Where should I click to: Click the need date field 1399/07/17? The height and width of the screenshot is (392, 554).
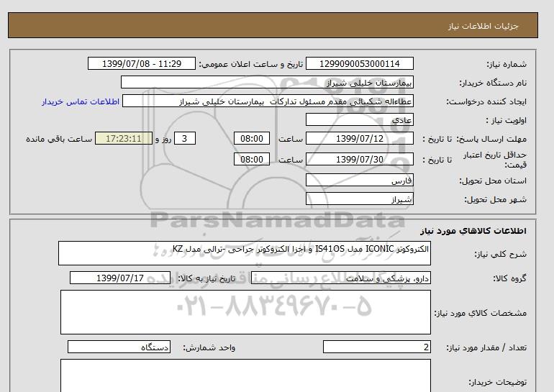tap(120, 278)
